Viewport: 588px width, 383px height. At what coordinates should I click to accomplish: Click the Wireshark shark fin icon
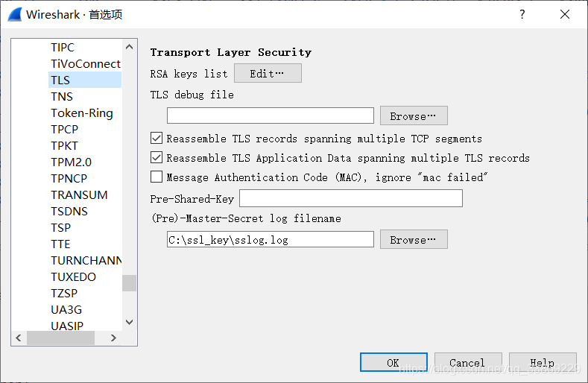point(13,14)
